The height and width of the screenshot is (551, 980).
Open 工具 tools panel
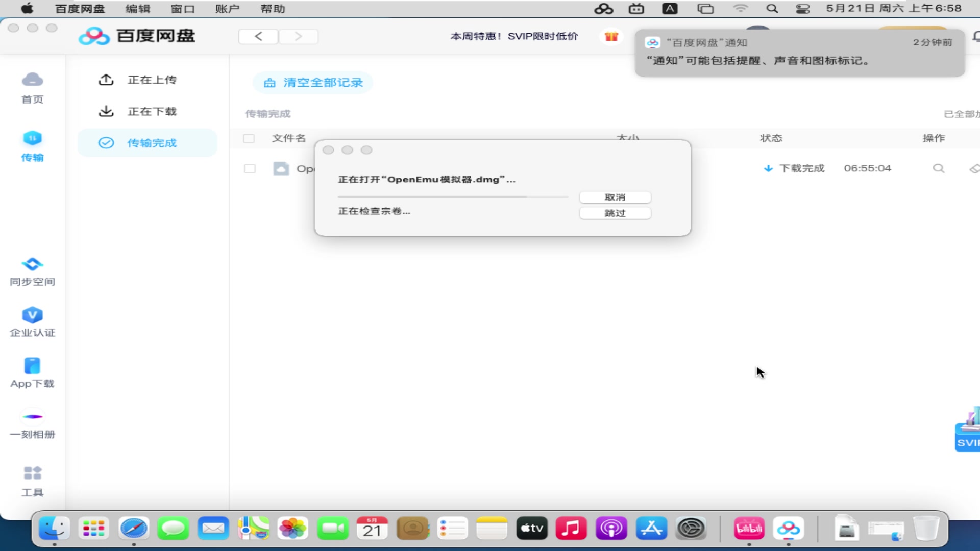pos(32,481)
